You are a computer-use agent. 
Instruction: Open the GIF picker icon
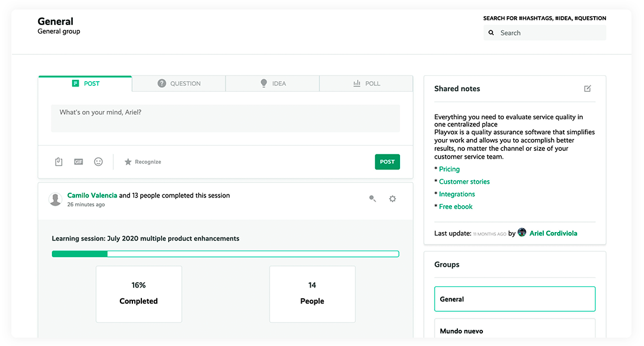[79, 162]
